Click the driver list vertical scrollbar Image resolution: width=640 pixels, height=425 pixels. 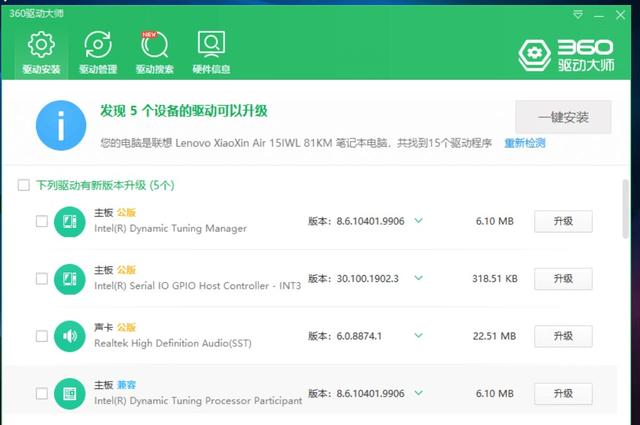(625, 209)
